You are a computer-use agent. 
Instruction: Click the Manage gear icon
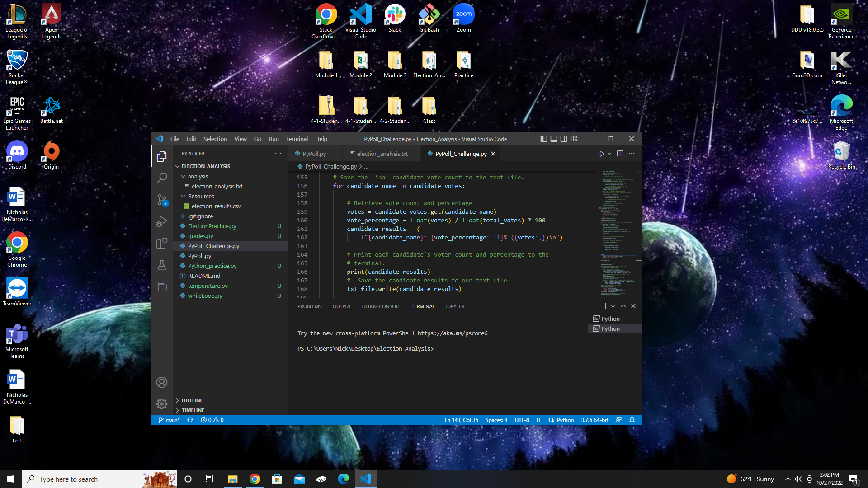pos(162,404)
